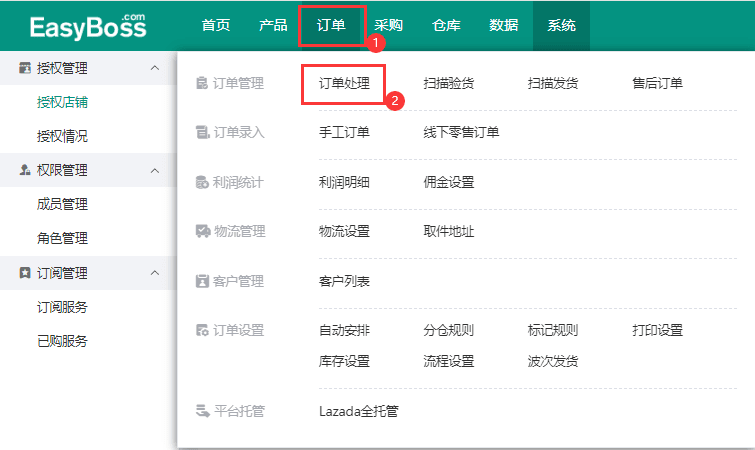Collapse the 授权管理 sidebar section

pyautogui.click(x=154, y=68)
